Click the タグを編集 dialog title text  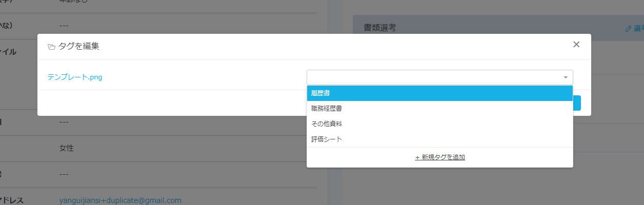tap(79, 46)
